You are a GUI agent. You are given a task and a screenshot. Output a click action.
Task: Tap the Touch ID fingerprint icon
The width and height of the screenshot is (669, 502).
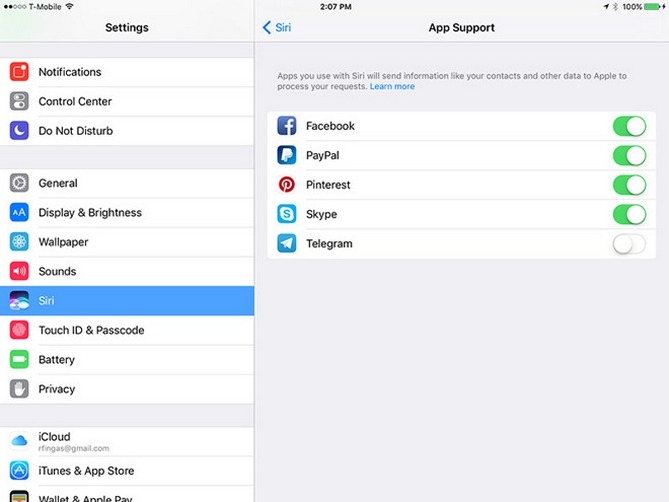[19, 330]
